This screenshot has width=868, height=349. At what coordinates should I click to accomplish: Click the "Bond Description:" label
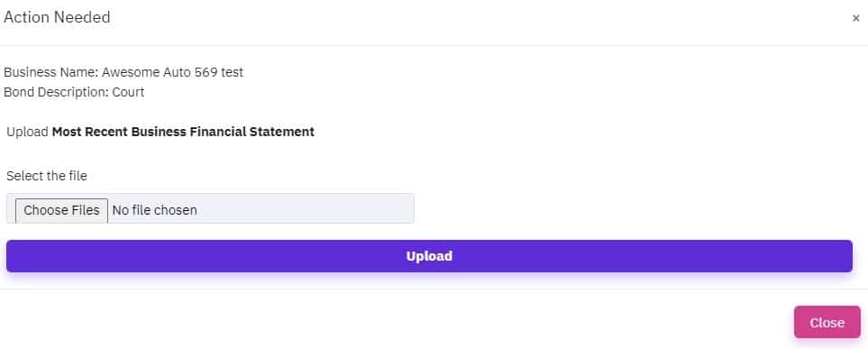[x=57, y=92]
